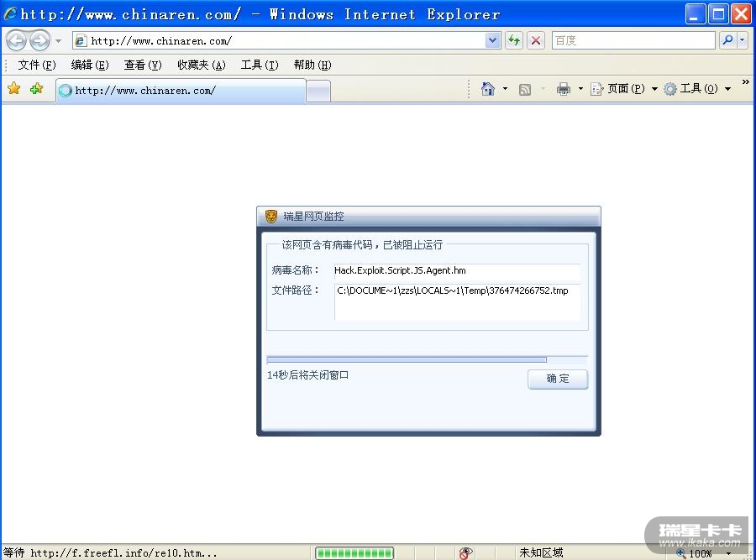Image resolution: width=756 pixels, height=560 pixels.
Task: Open the search provider dropdown arrow
Action: pos(743,40)
